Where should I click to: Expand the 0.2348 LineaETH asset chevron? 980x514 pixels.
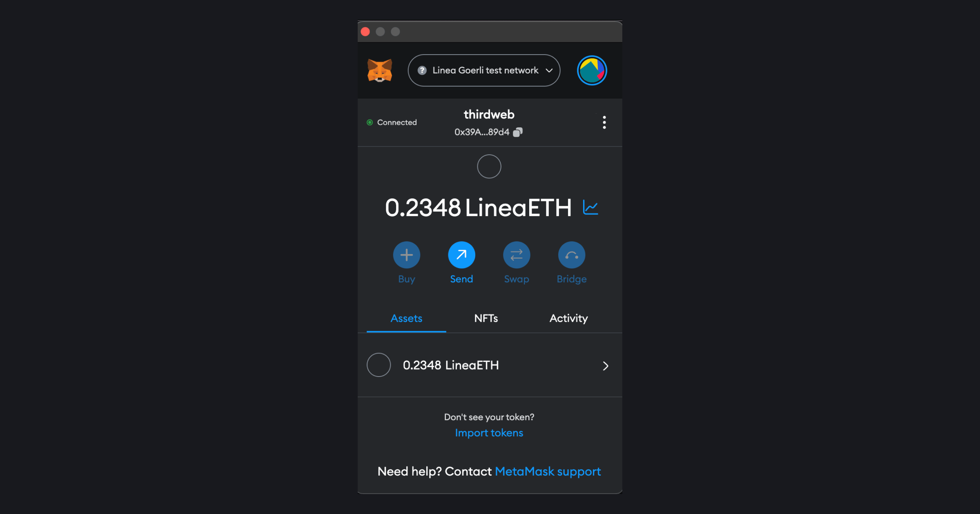coord(606,366)
